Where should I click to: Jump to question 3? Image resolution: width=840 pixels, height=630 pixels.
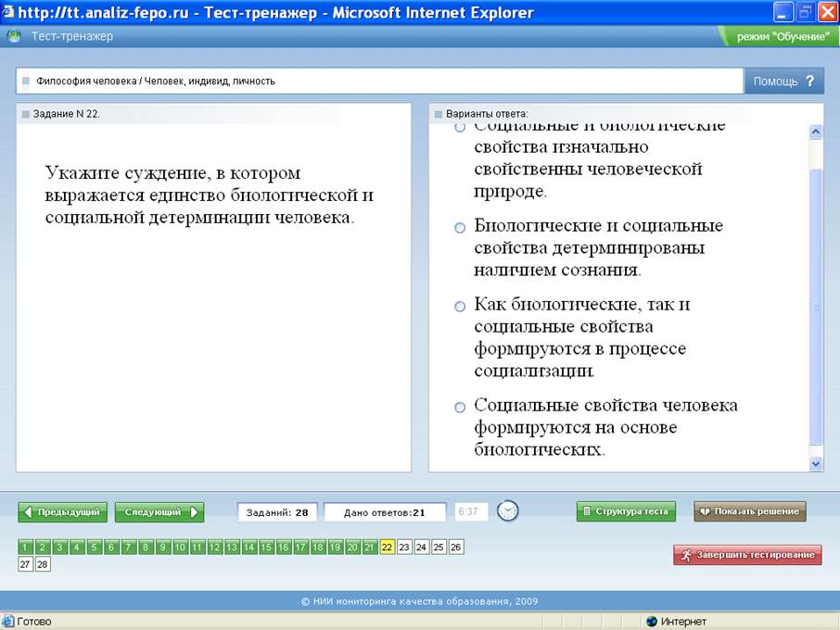(59, 547)
